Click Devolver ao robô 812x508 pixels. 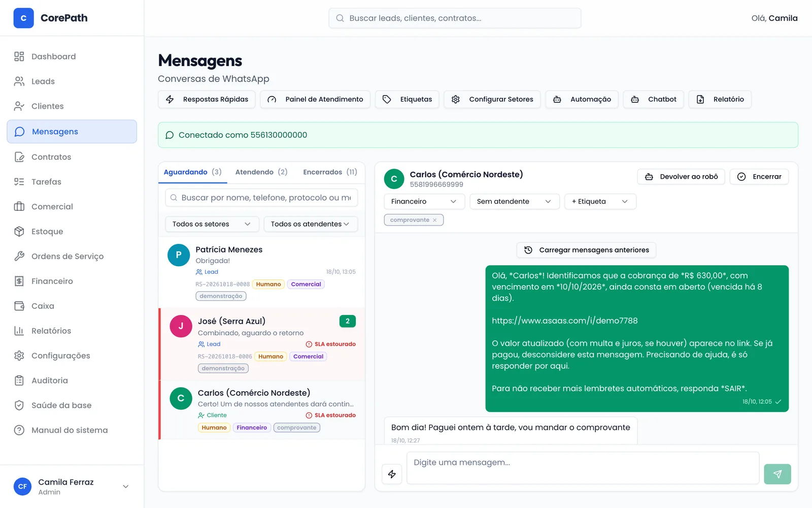pos(681,177)
